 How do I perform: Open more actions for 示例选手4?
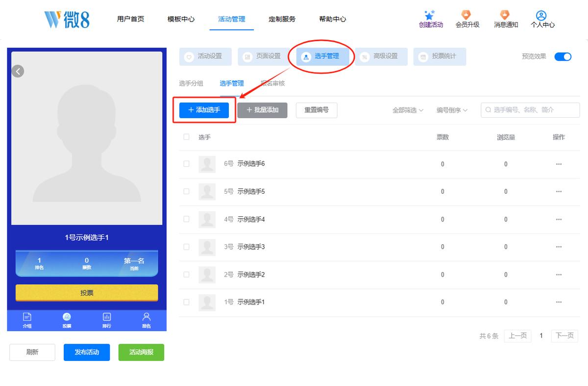point(559,219)
